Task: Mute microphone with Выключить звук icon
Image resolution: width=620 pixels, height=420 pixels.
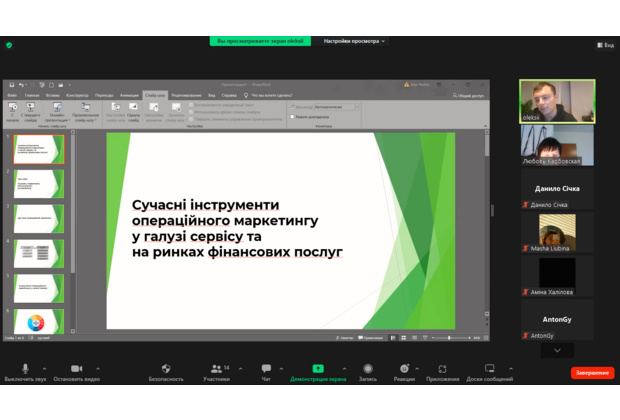Action: [25, 369]
